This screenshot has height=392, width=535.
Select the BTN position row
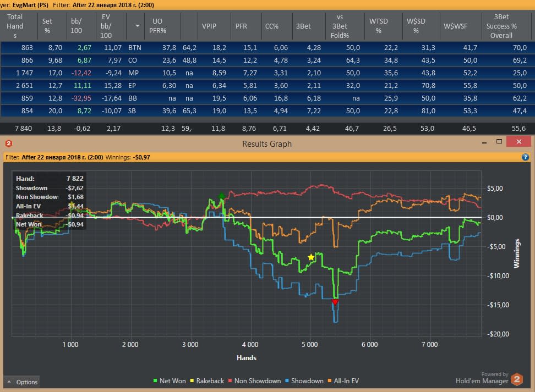tap(267, 48)
